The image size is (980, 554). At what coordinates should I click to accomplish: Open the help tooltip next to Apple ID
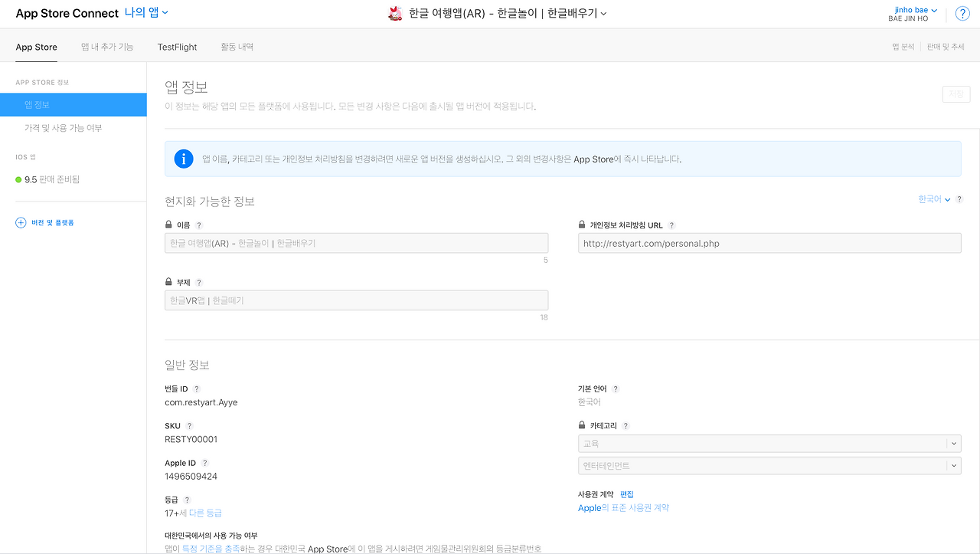point(204,463)
